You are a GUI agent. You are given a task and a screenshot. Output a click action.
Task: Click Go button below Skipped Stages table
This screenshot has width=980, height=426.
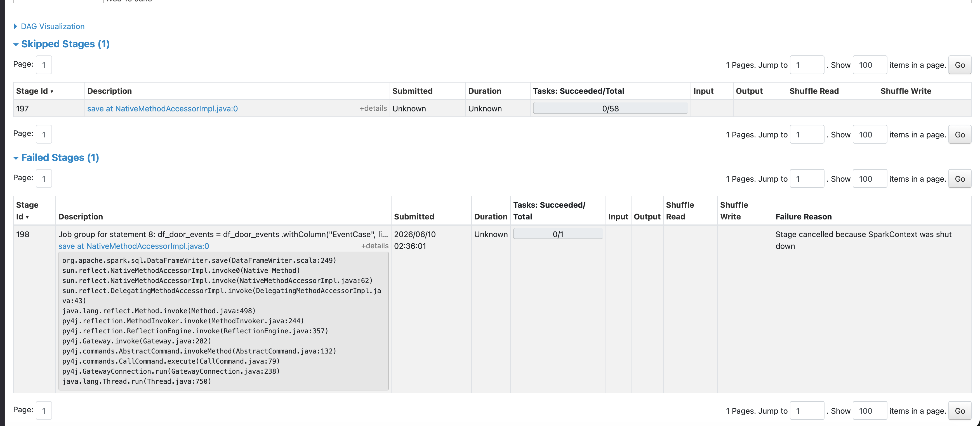click(960, 134)
